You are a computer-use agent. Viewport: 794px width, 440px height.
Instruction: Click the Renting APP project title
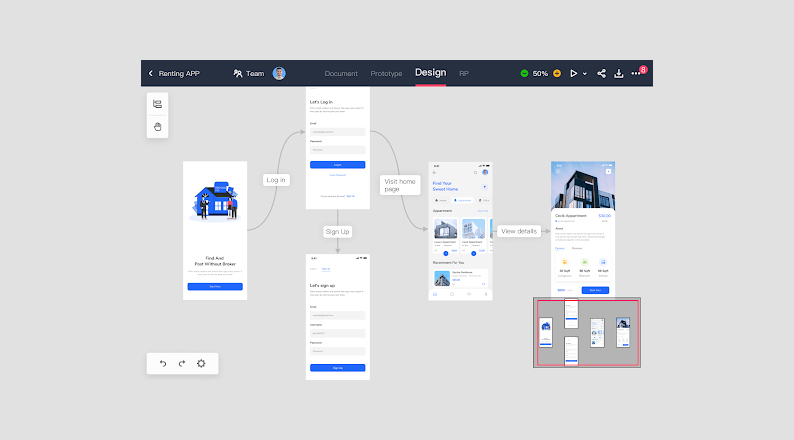(x=179, y=73)
